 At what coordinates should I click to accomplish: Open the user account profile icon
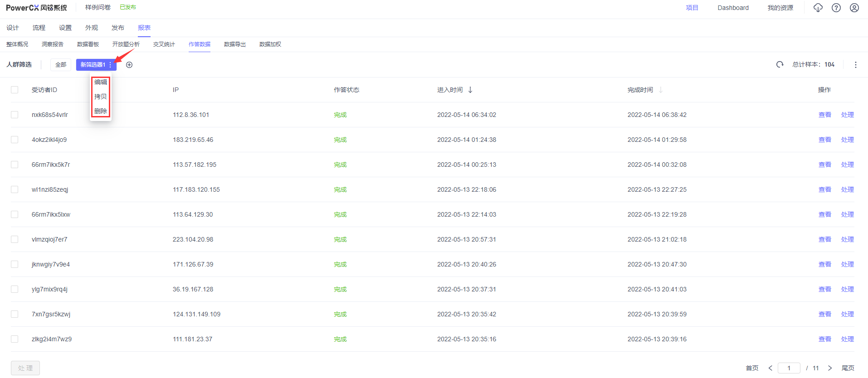coord(854,8)
